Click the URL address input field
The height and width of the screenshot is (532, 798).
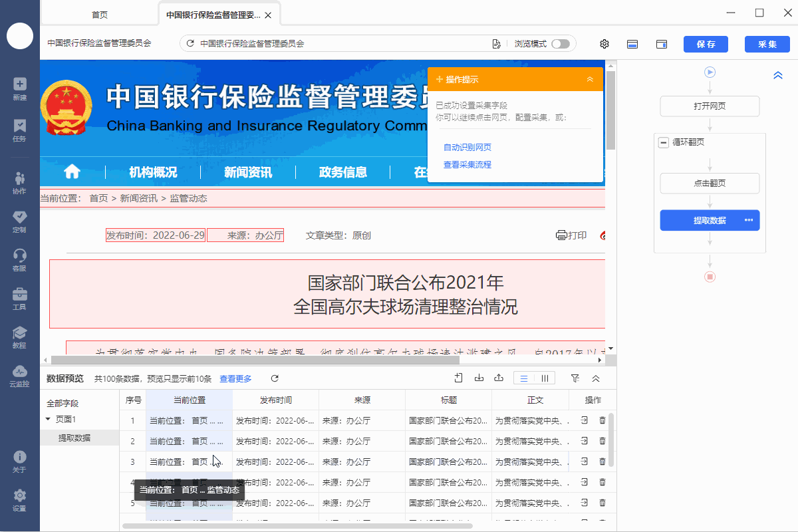(x=342, y=44)
